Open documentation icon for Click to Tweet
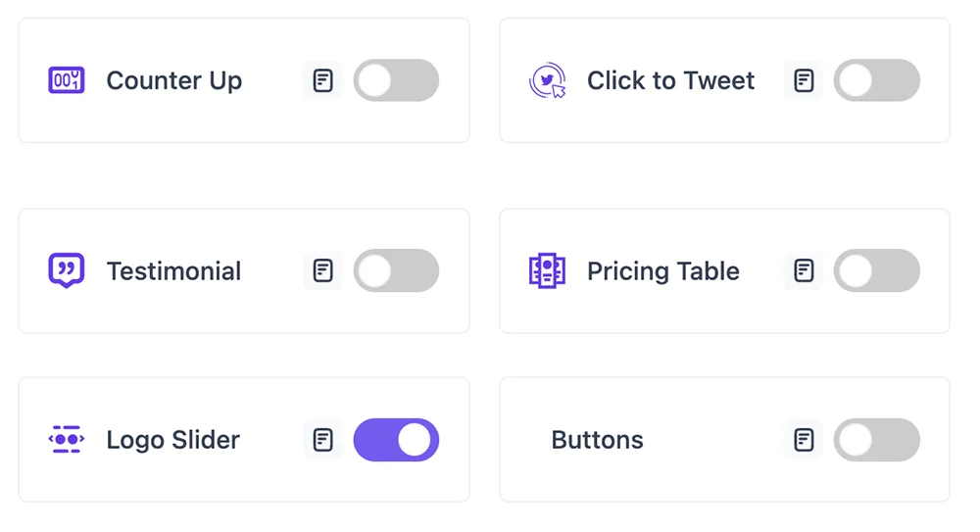 coord(804,80)
